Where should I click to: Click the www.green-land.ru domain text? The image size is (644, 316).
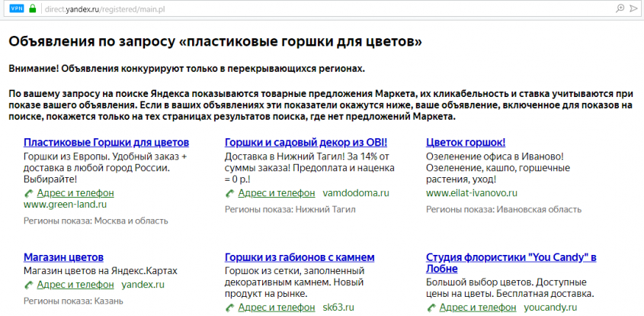[66, 205]
